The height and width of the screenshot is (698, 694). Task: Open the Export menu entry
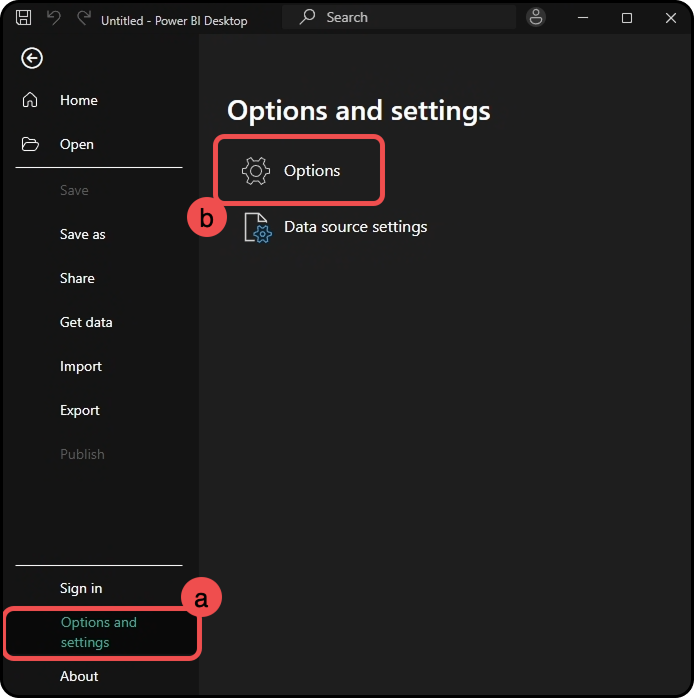80,410
